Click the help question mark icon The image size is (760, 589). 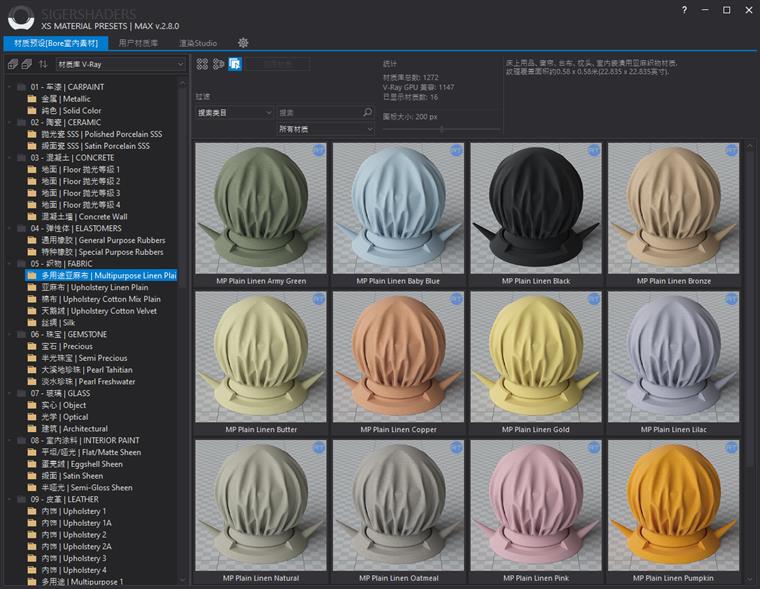pos(684,10)
